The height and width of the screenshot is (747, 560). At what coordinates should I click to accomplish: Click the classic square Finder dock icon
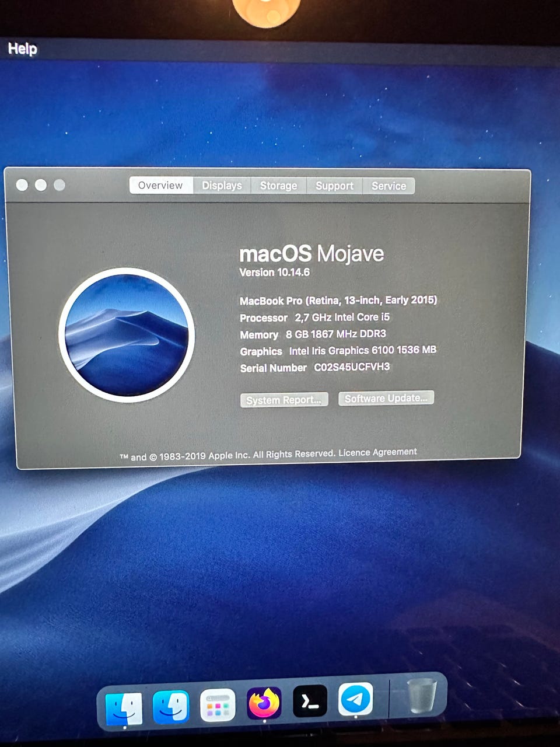[x=124, y=708]
